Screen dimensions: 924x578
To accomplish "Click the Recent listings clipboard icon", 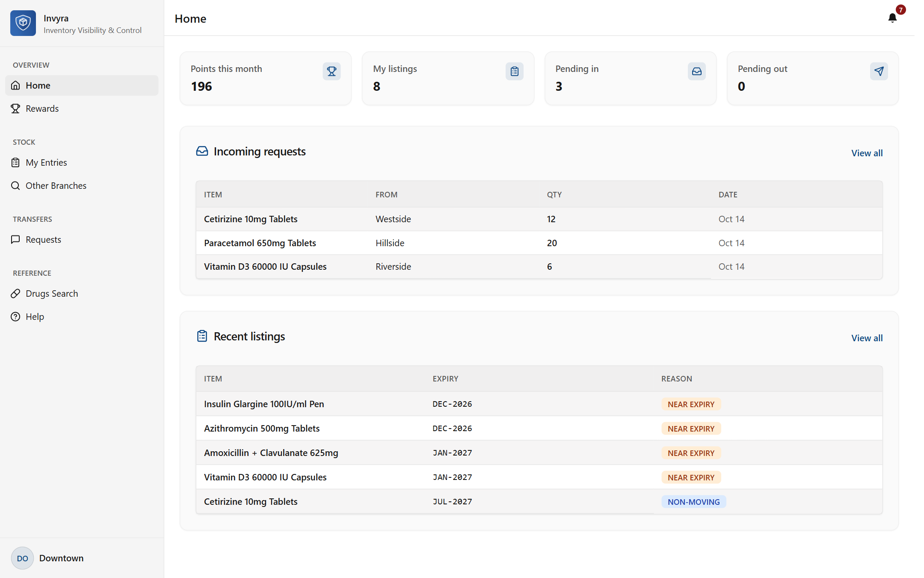I will [202, 336].
